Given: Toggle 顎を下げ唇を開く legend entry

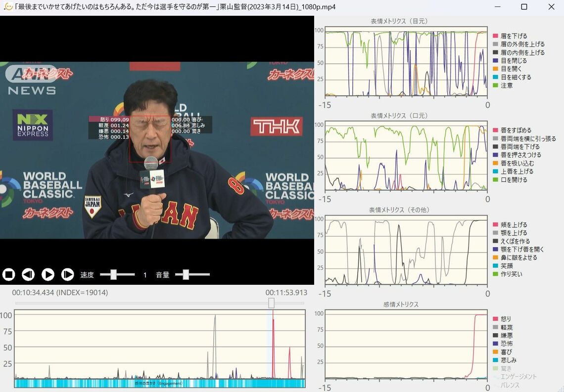Looking at the screenshot, I should tap(518, 249).
